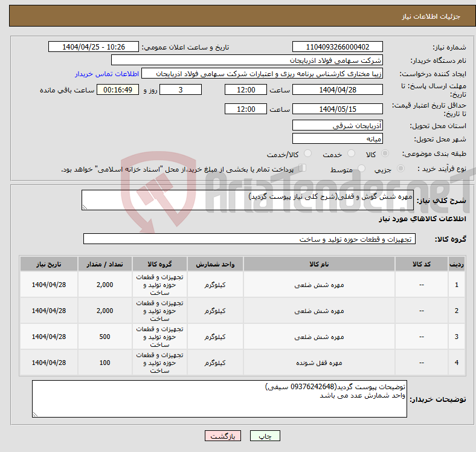Click the announcement date field 1404/04/25 - 10:26

(x=94, y=47)
